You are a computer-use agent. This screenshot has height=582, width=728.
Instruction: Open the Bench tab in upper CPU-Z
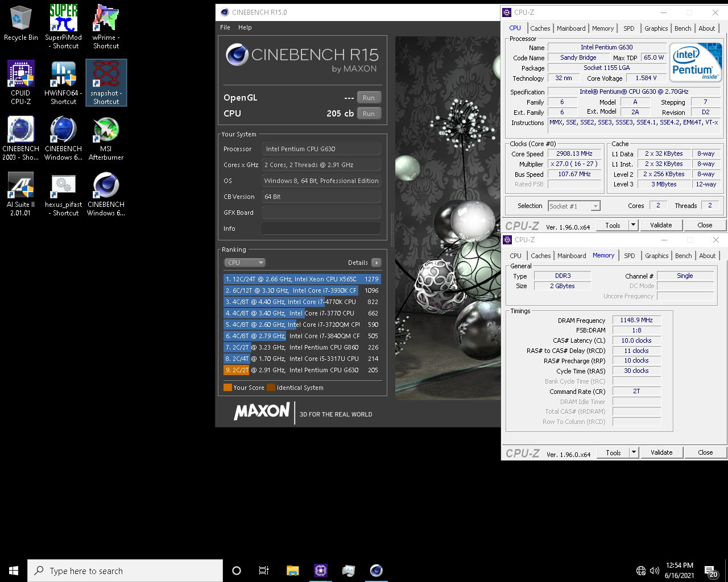tap(683, 28)
